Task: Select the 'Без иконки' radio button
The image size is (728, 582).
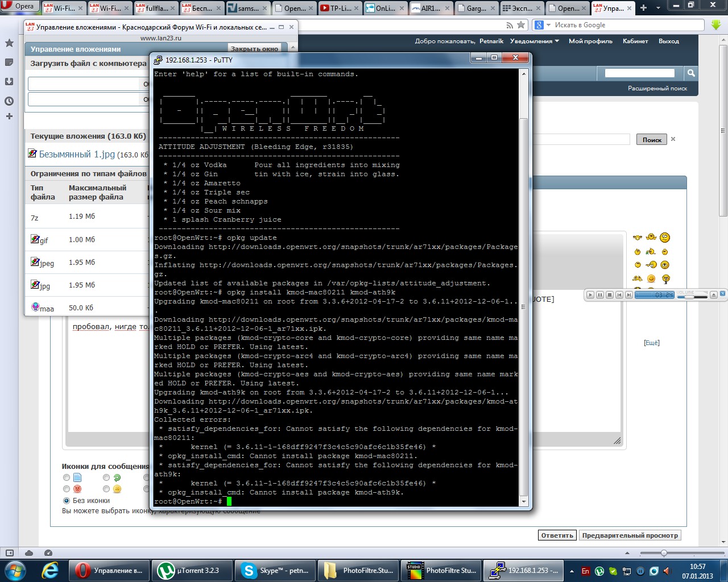Action: (67, 501)
